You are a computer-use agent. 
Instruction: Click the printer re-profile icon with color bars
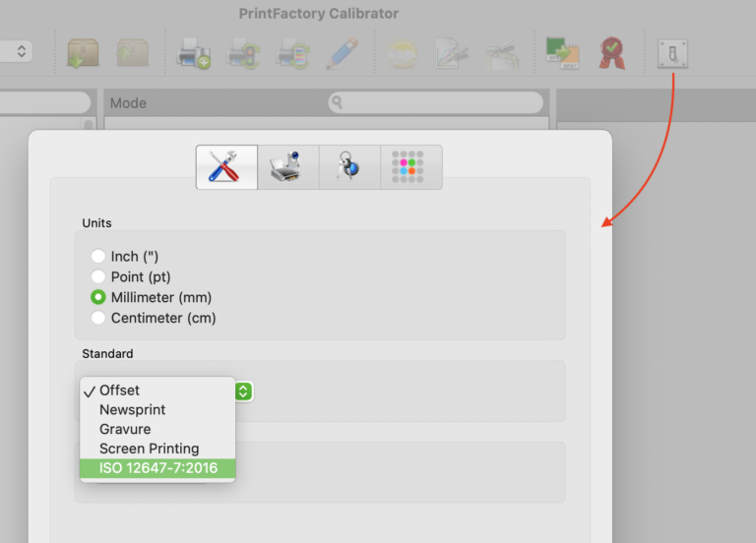[293, 54]
